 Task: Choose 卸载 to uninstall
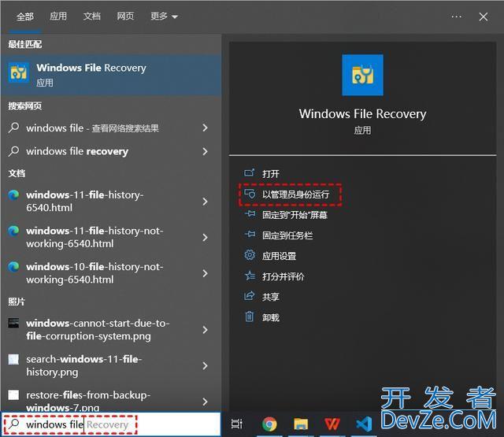pyautogui.click(x=271, y=318)
